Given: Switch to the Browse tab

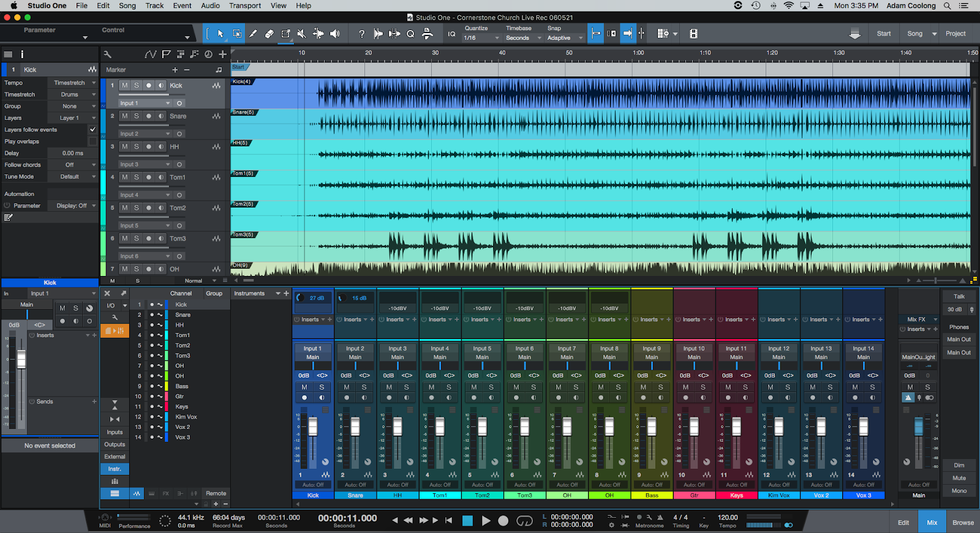Looking at the screenshot, I should pos(963,523).
